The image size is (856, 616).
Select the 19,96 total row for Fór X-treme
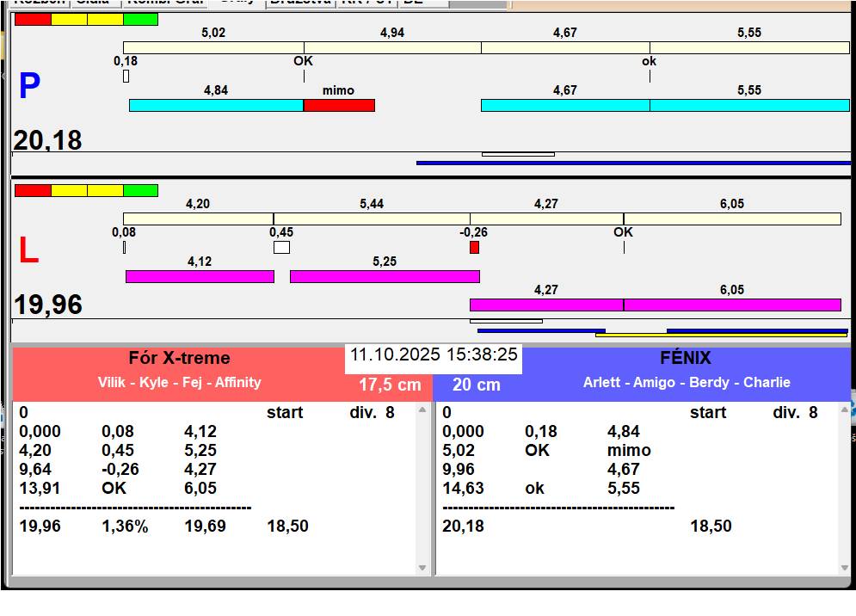click(x=40, y=526)
